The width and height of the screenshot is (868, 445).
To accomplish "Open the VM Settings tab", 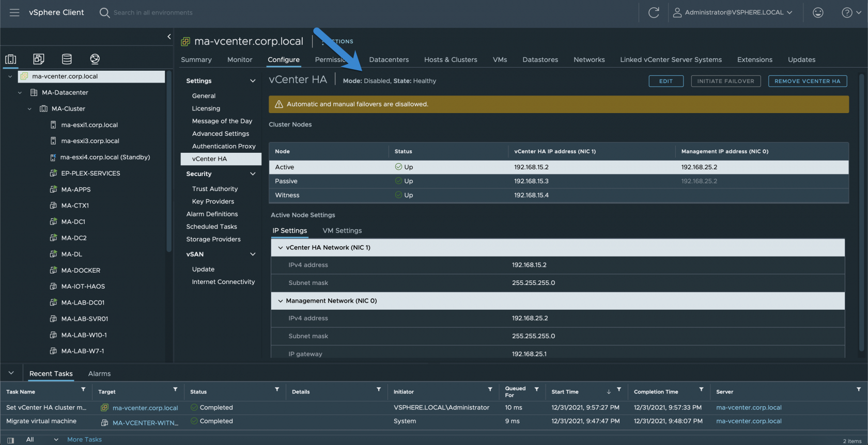I will tap(342, 231).
